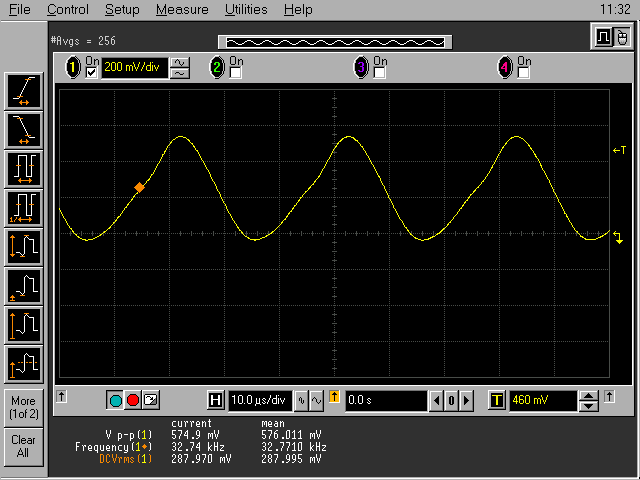Open the Measure menu

182,9
